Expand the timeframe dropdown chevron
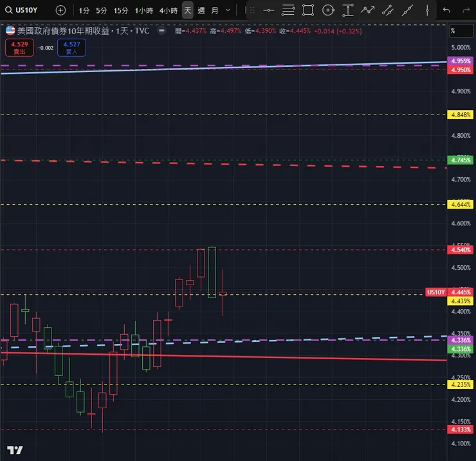Screen dimensions: 476x461 tap(228, 11)
